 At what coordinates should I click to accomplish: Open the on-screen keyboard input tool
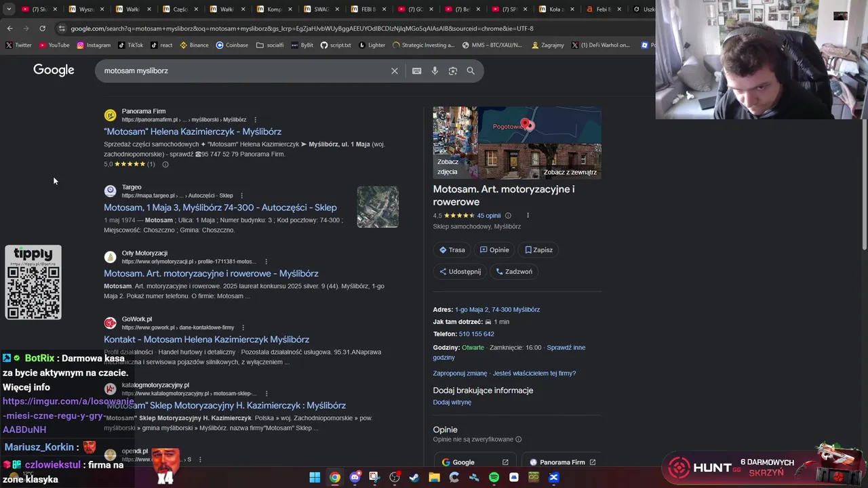click(416, 70)
